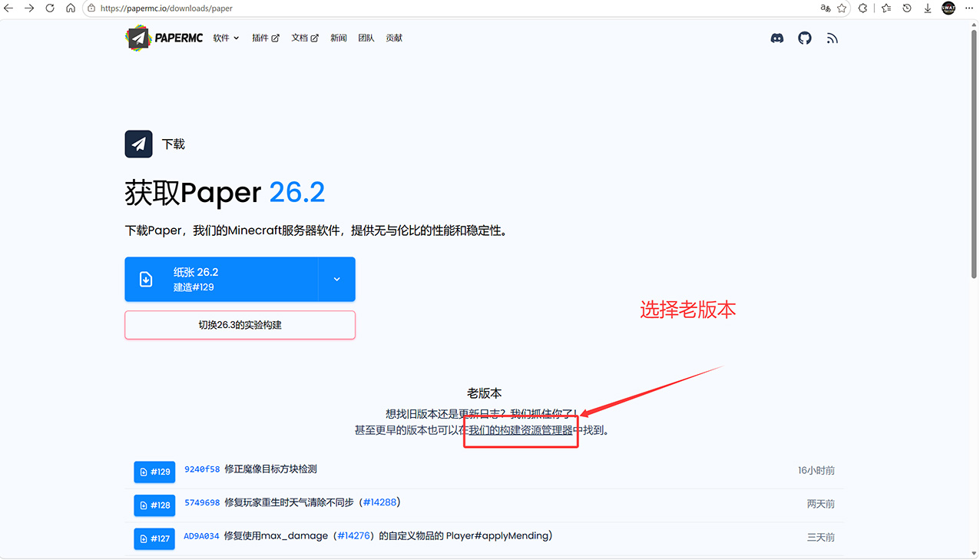Screen dimensions: 980x560
Task: Download build #127 from the list
Action: (154, 538)
